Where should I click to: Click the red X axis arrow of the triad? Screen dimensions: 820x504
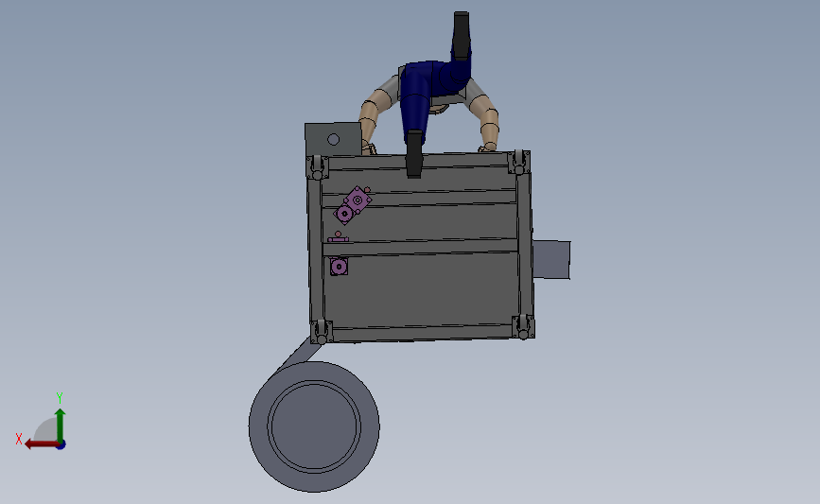pyautogui.click(x=42, y=443)
